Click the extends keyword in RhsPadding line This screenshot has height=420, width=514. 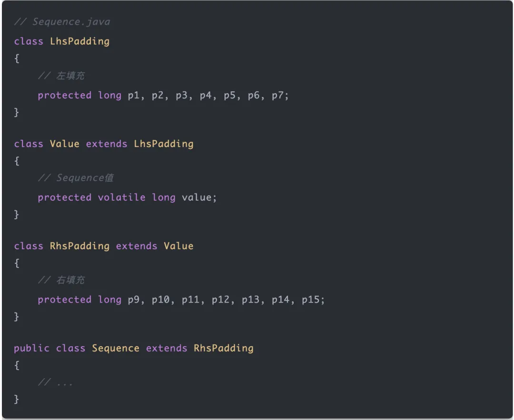click(x=137, y=246)
